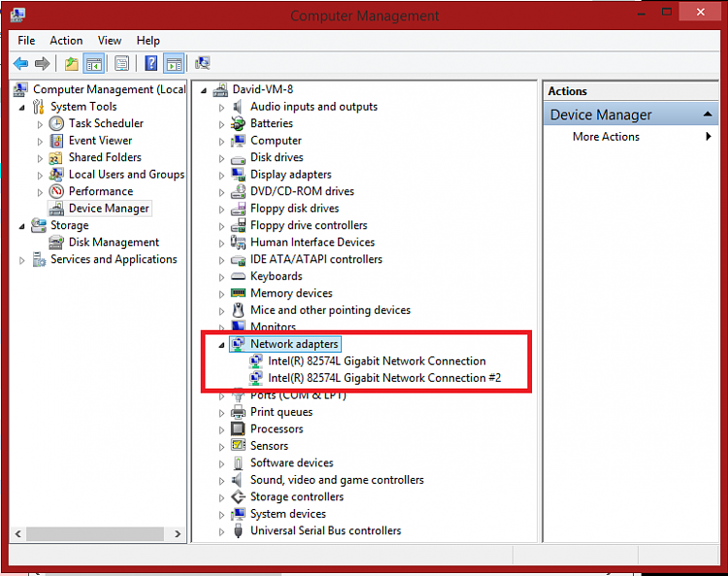Collapse the Network adapters node
The width and height of the screenshot is (728, 576).
pos(221,345)
